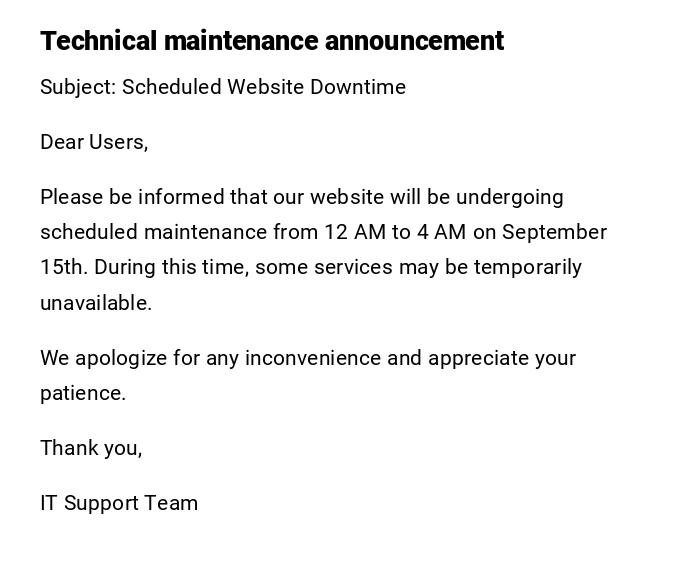Image resolution: width=700 pixels, height=566 pixels.
Task: Click the "Dear Users," greeting
Action: (94, 142)
